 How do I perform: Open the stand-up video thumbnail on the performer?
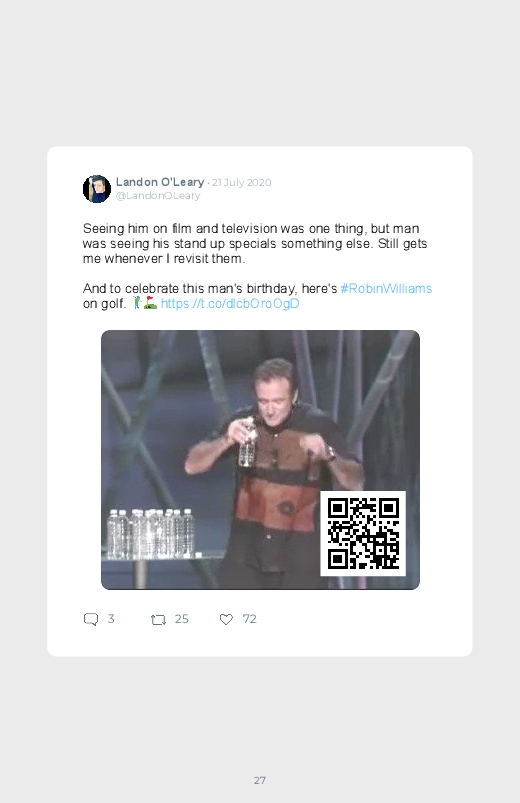[260, 459]
